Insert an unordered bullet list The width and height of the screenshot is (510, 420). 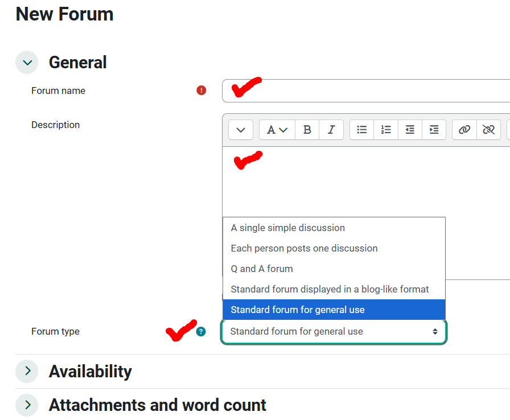pos(361,130)
